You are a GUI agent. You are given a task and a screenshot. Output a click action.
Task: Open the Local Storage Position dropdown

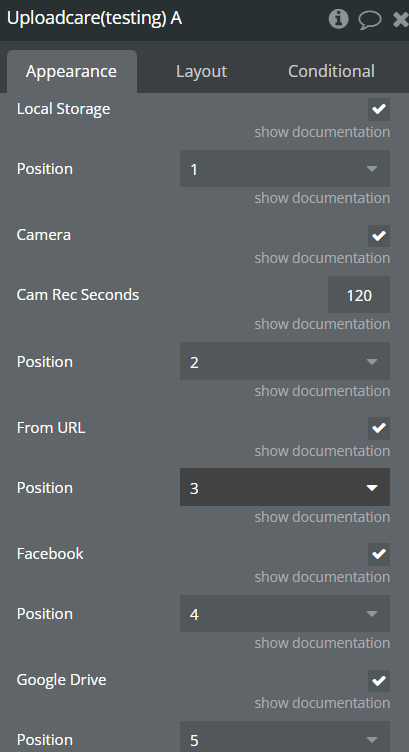point(285,169)
